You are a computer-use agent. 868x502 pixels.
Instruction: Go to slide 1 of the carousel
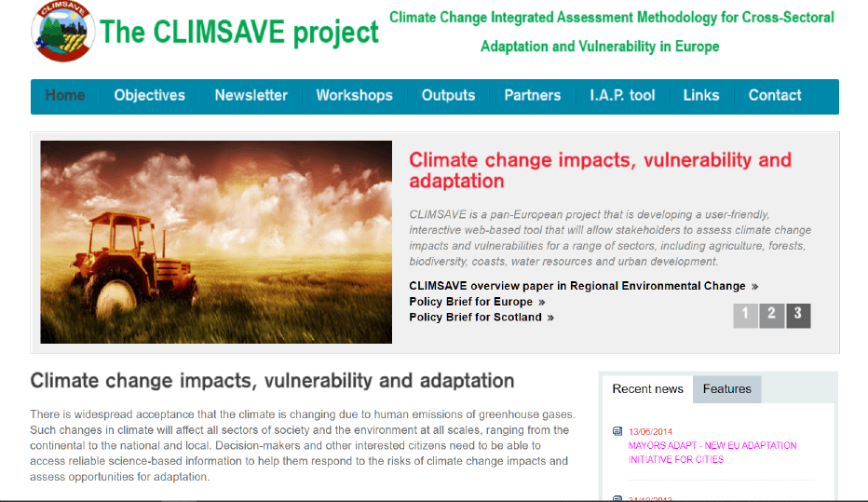(x=745, y=315)
